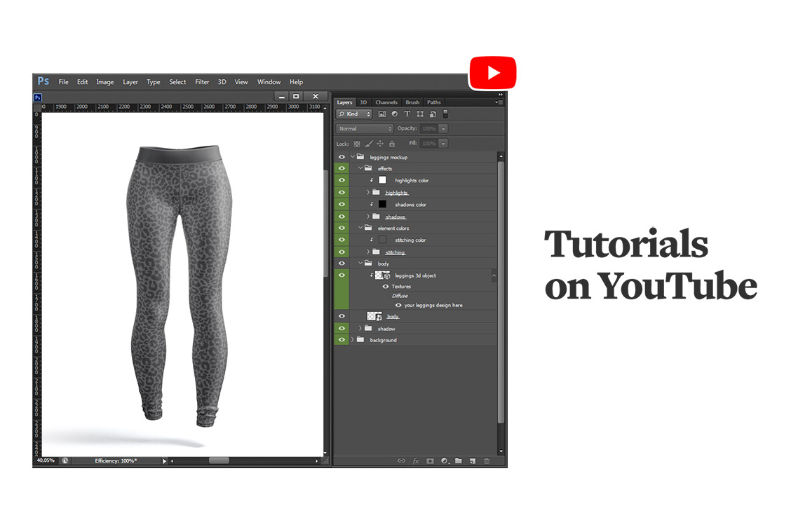Switch to the Channels tab
This screenshot has width=798, height=532.
pos(386,102)
